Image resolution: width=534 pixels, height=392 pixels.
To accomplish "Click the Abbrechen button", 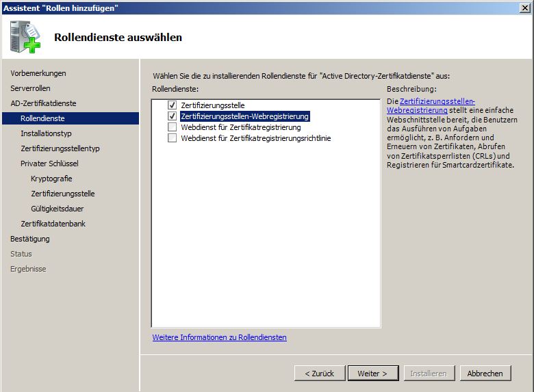I will [485, 374].
